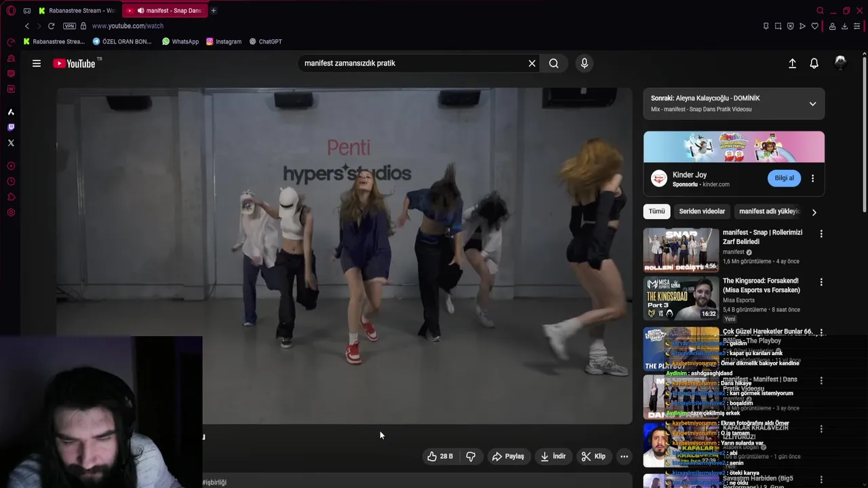Expand the Sonraki playlist panel chevron
The image size is (868, 488).
tap(812, 104)
